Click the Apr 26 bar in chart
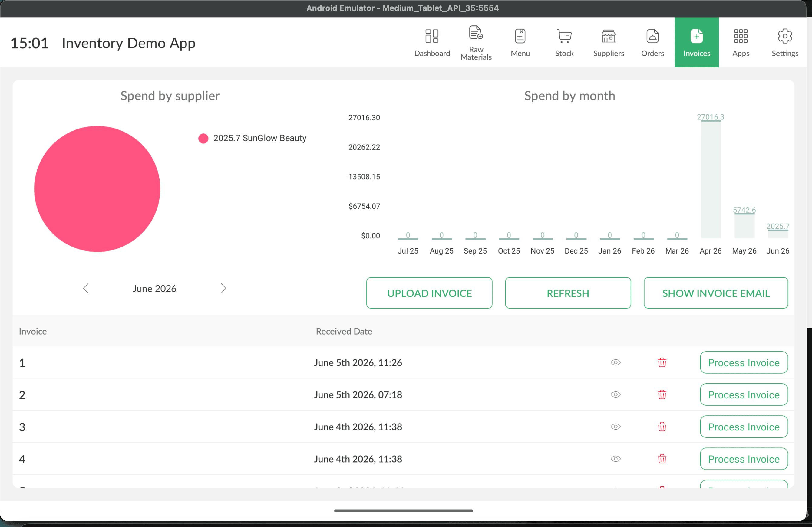The height and width of the screenshot is (527, 812). tap(711, 180)
